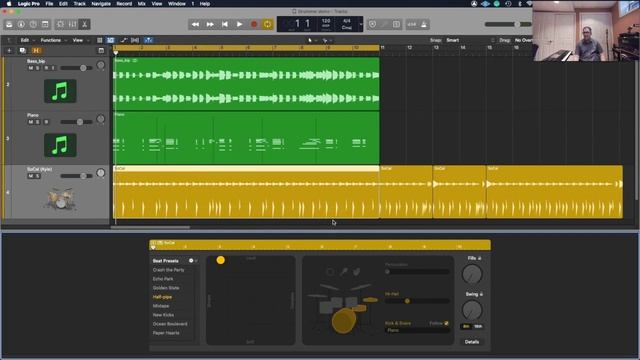Viewport: 640px width, 360px height.
Task: Click the 120 tempo display
Action: click(x=326, y=20)
